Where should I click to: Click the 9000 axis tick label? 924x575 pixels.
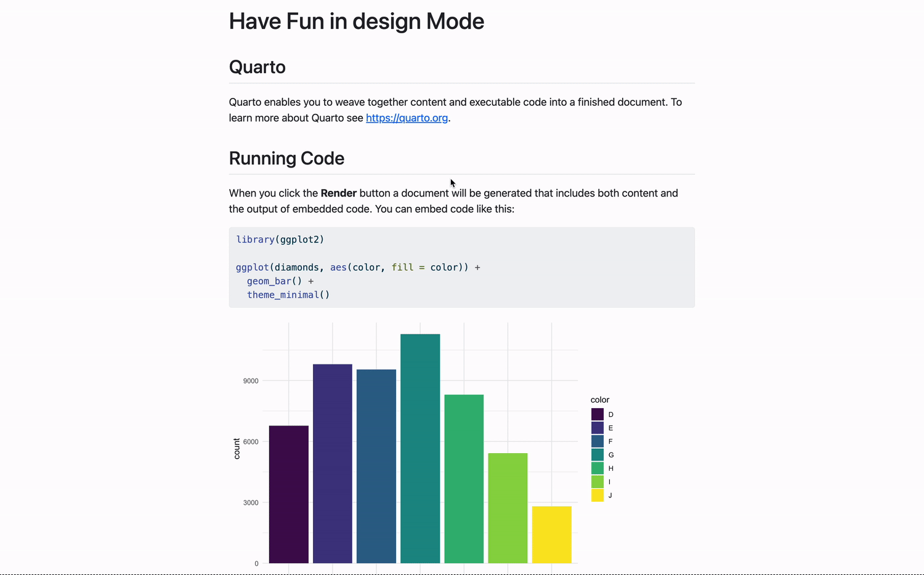pyautogui.click(x=251, y=381)
